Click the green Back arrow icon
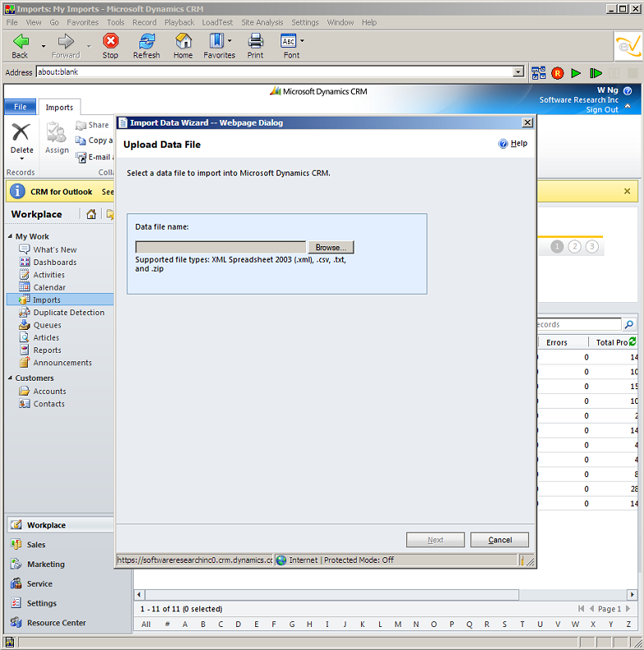 [20, 41]
